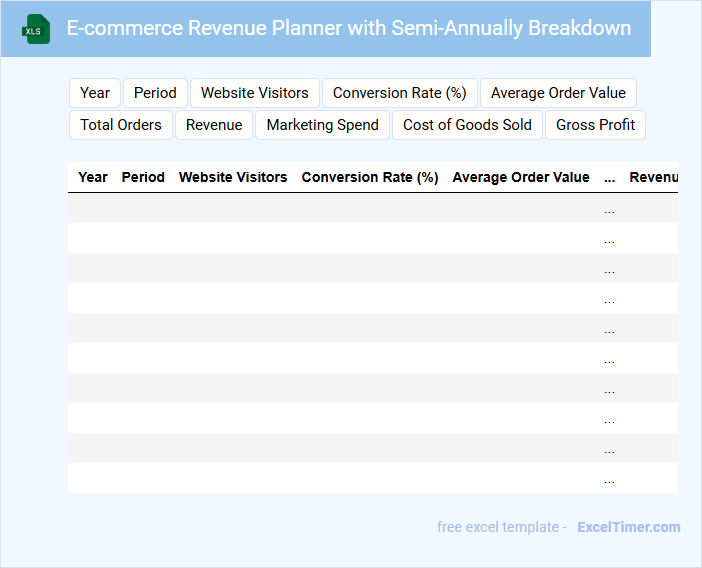
Task: Open the ExcelTimer.com link
Action: (628, 527)
